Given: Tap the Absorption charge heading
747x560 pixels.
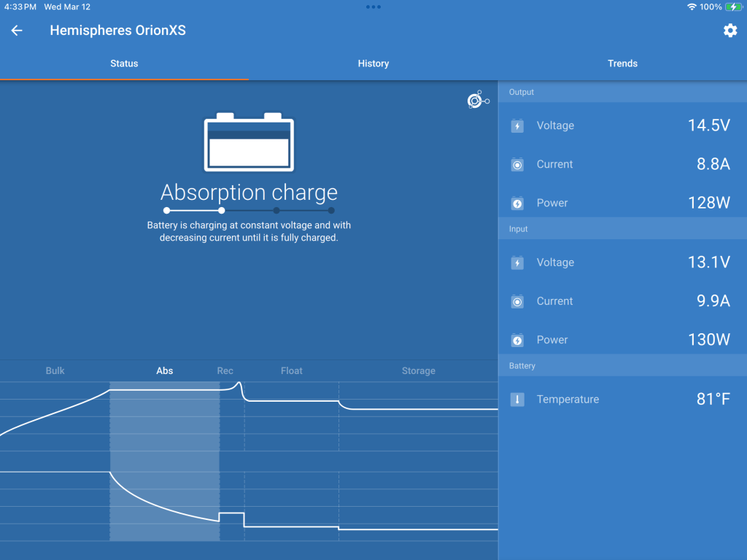Looking at the screenshot, I should click(249, 192).
